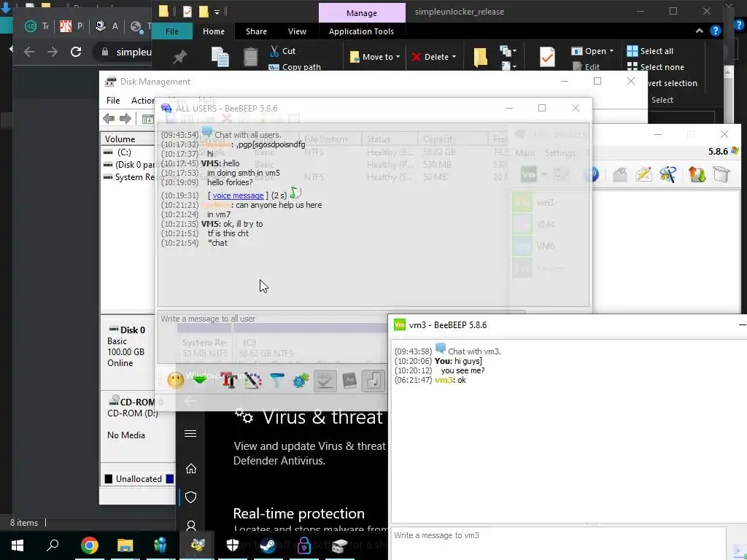Open the emoticon picker in BeeBEEP chat
This screenshot has height=560, width=747.
pos(175,380)
